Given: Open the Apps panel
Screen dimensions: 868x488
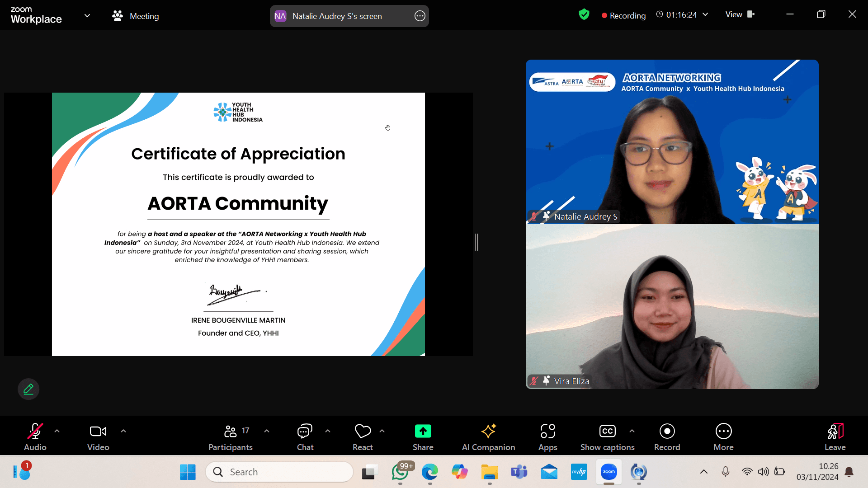Looking at the screenshot, I should point(547,436).
